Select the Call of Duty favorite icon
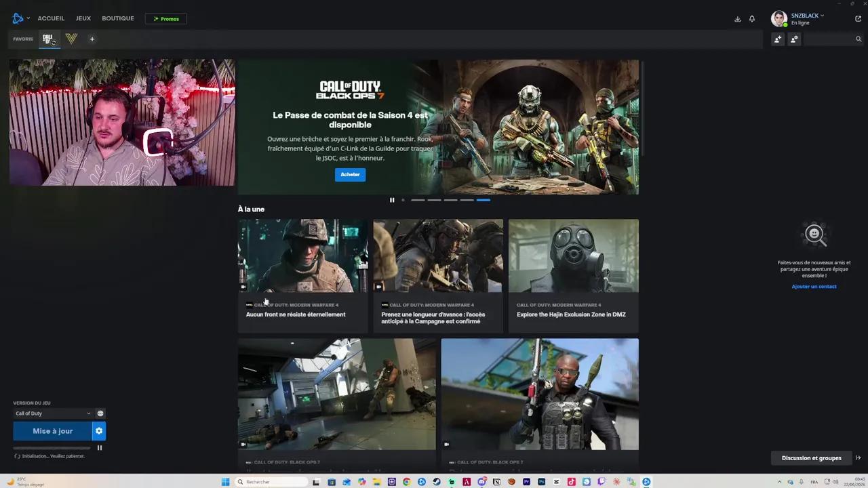Image resolution: width=868 pixels, height=488 pixels. [48, 39]
